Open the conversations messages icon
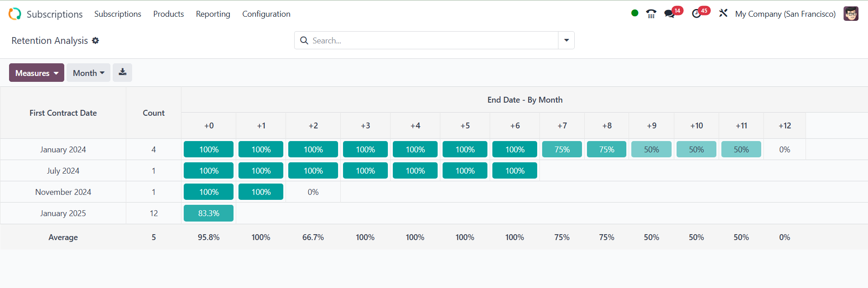Screen dimensions: 868x288 (670, 14)
